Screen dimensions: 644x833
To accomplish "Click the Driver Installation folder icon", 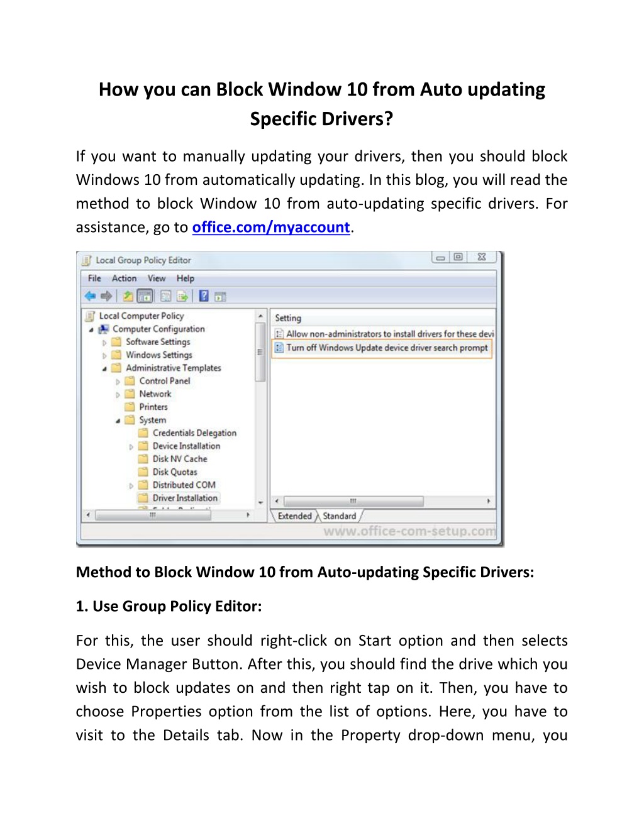I will coord(143,498).
